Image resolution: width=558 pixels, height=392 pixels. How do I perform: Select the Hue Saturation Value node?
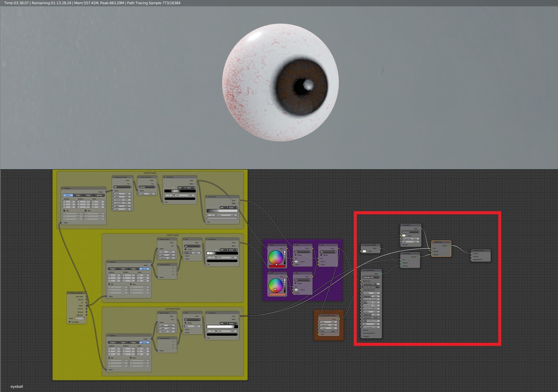[328, 315]
